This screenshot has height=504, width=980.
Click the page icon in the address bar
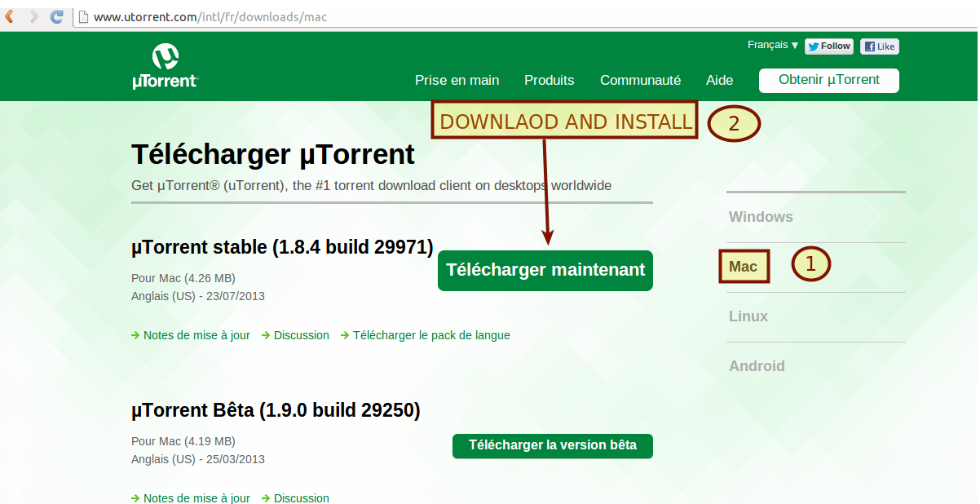[x=82, y=16]
